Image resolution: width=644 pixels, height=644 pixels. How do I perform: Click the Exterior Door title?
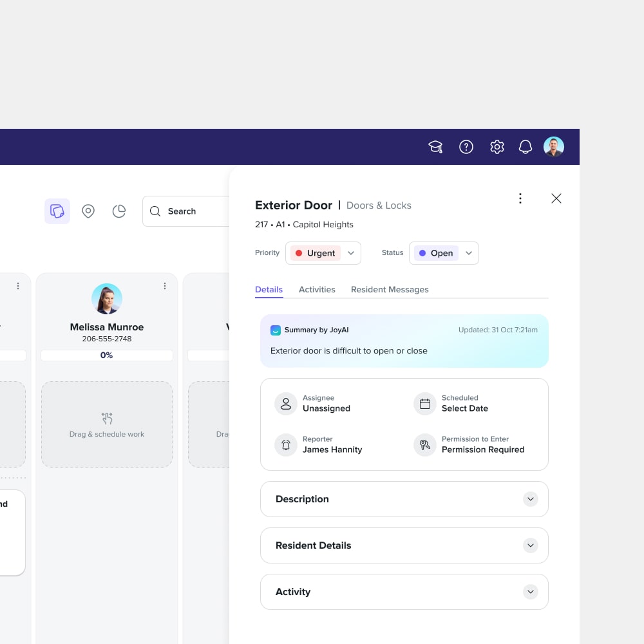point(294,205)
